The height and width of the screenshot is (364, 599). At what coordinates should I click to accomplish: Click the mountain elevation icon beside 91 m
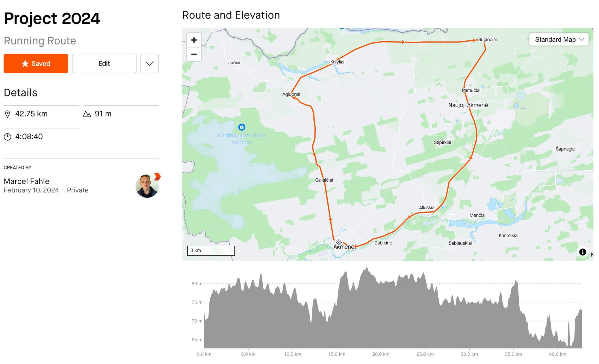87,114
